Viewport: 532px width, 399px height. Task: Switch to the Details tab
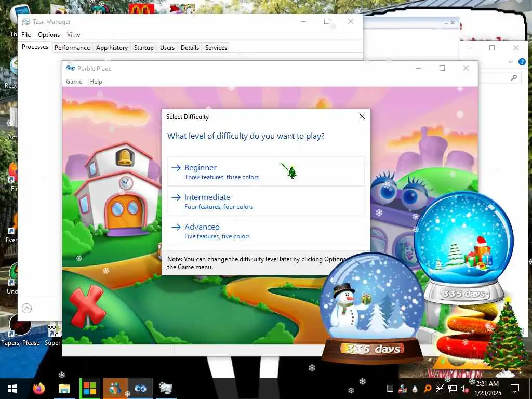(x=190, y=47)
